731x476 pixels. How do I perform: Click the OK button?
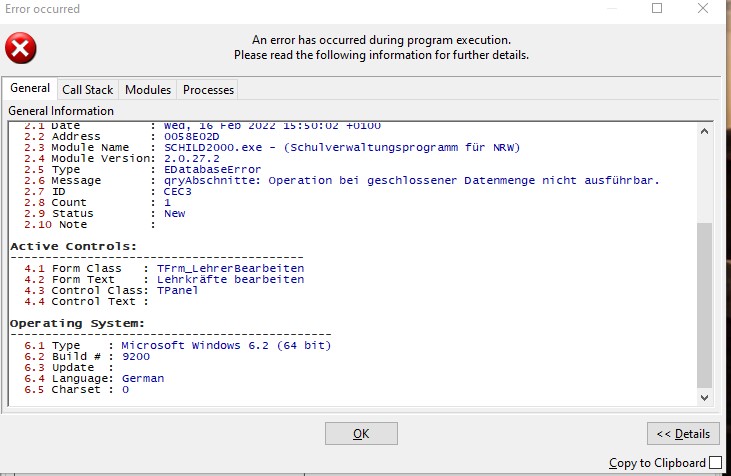[361, 434]
